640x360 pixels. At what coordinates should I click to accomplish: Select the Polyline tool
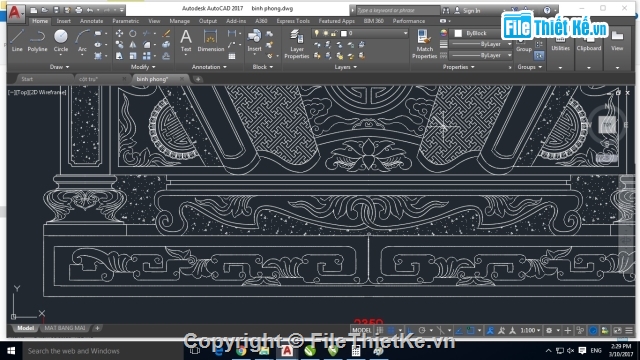[x=37, y=40]
